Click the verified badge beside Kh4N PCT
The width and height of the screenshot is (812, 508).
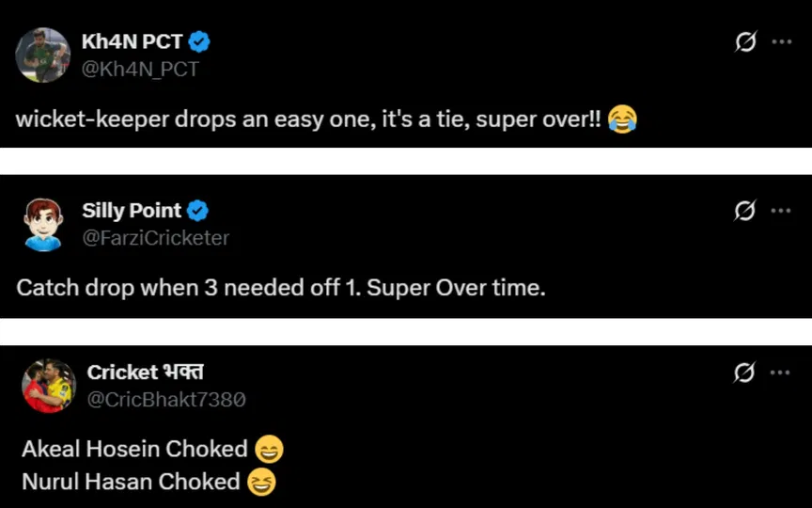coord(199,41)
